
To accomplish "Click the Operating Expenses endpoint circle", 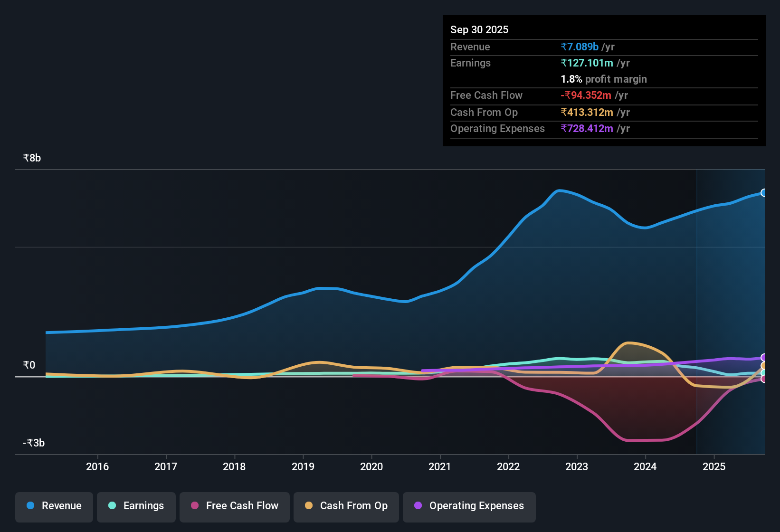I will tap(764, 357).
